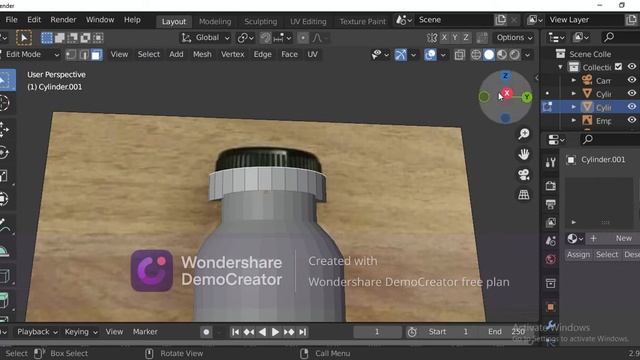Switch to edge select mode
This screenshot has height=360, width=640.
tap(84, 55)
